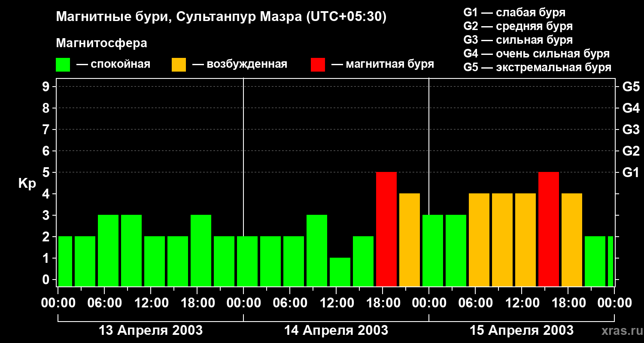Click the '— возбужденная' legend label
Viewport: 644px width, 343px height.
tap(240, 64)
